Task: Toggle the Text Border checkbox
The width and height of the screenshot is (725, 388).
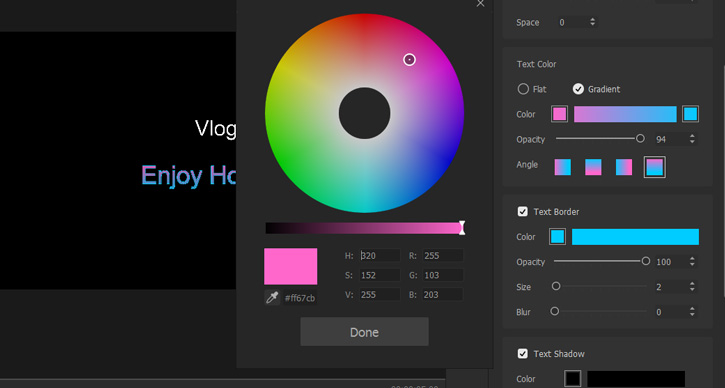Action: click(x=522, y=212)
